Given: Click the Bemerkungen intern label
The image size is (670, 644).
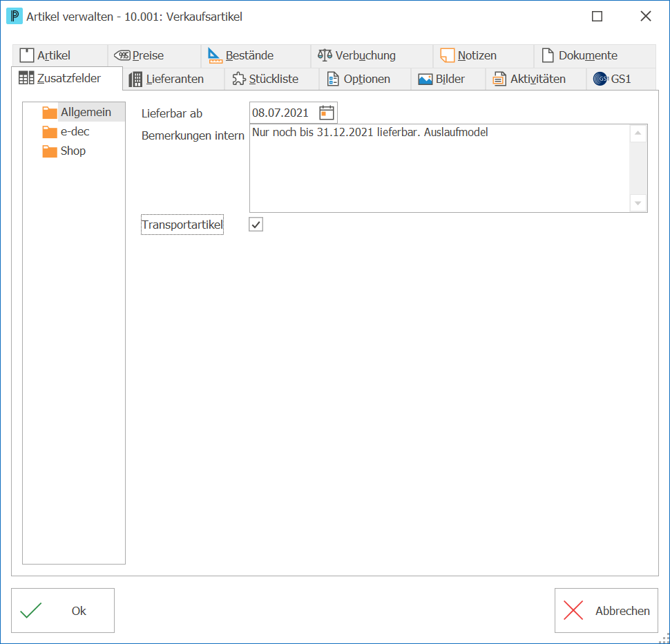Looking at the screenshot, I should [x=193, y=136].
